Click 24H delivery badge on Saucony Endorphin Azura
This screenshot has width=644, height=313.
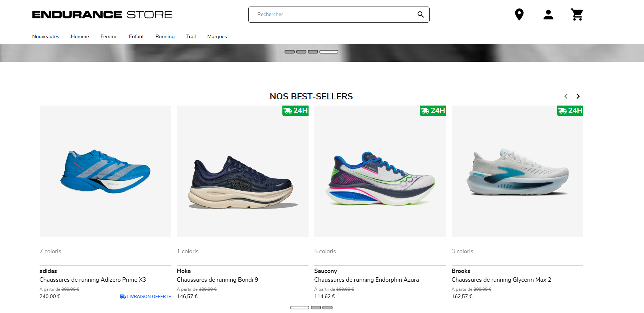[x=433, y=110]
